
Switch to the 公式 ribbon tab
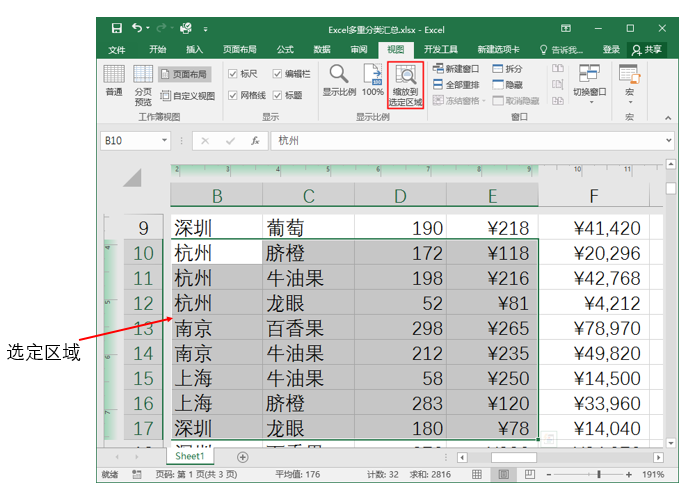[x=285, y=50]
